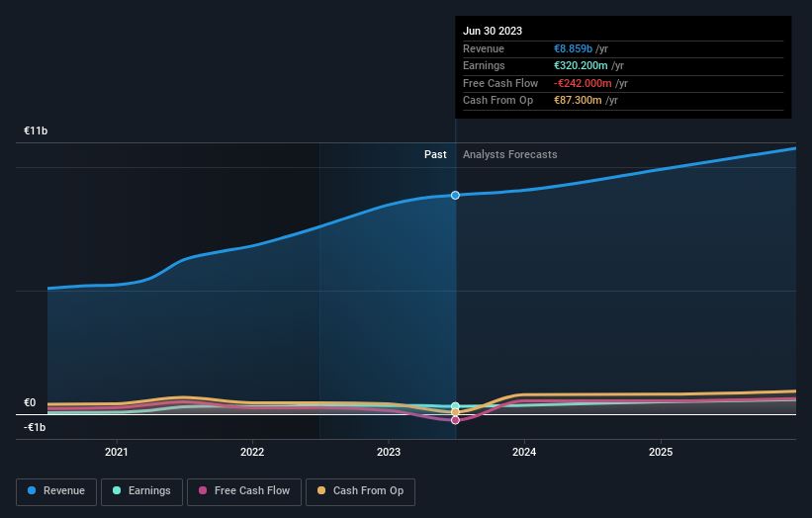Viewport: 812px width, 518px height.
Task: Click the 2022 x-axis label
Action: coord(252,452)
